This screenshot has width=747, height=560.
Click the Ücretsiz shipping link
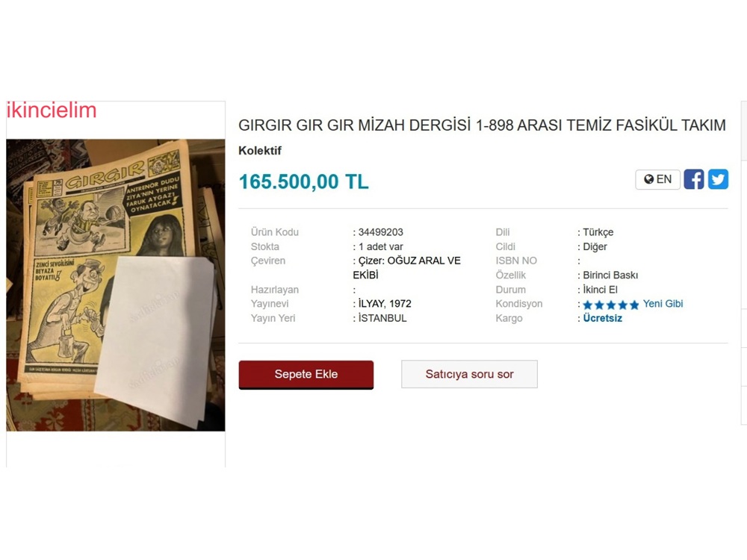coord(602,318)
